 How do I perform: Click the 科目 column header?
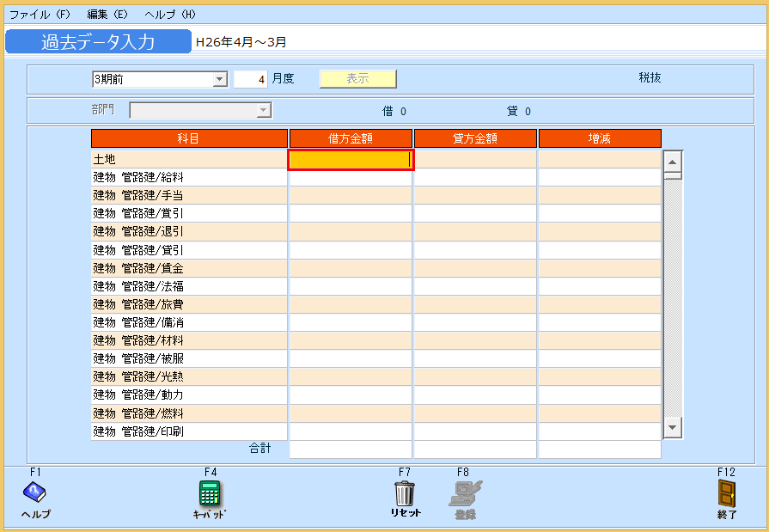pyautogui.click(x=189, y=138)
